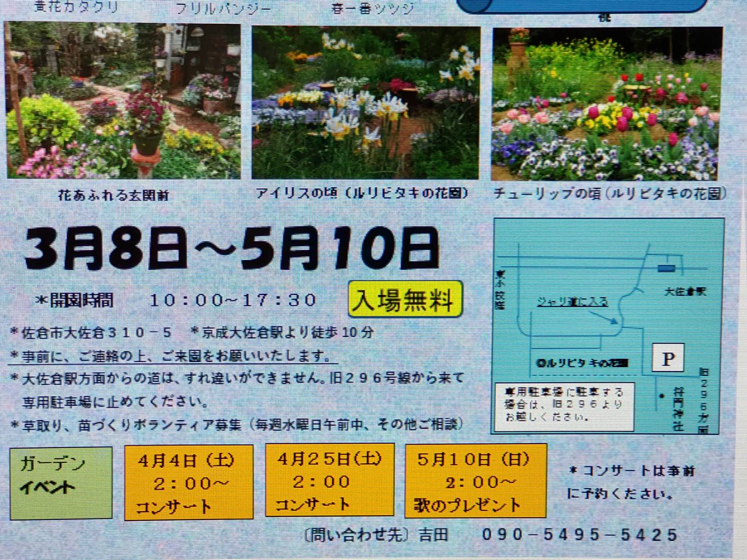Viewport: 747px width, 560px height.
Task: Click the 3月8日～5月10日 date heading
Action: pos(232,249)
